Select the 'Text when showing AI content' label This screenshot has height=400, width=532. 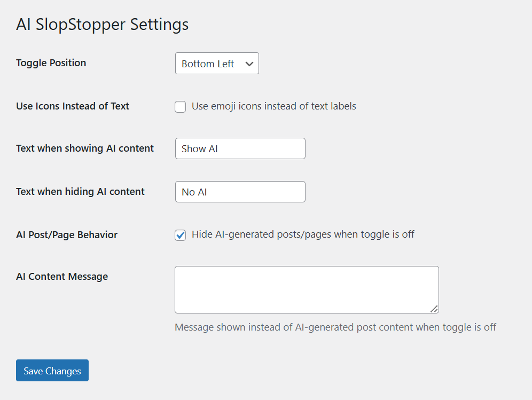(85, 148)
